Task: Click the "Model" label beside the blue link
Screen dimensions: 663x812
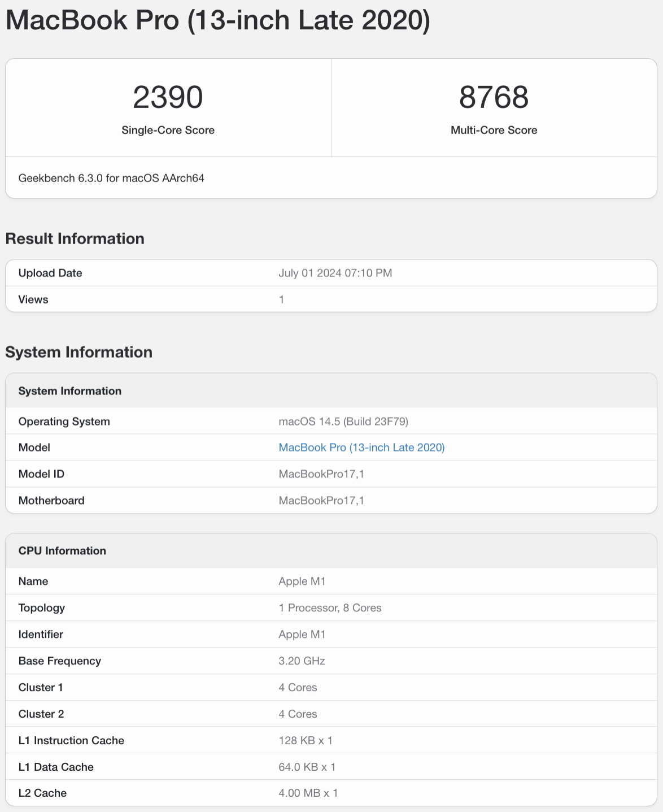Action: [x=34, y=448]
